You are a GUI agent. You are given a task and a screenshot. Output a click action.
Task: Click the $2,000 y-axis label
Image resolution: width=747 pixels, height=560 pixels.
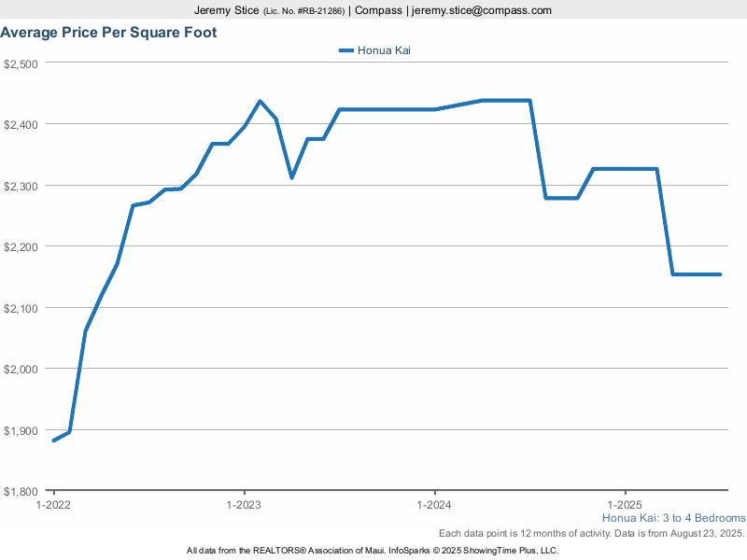click(x=21, y=369)
